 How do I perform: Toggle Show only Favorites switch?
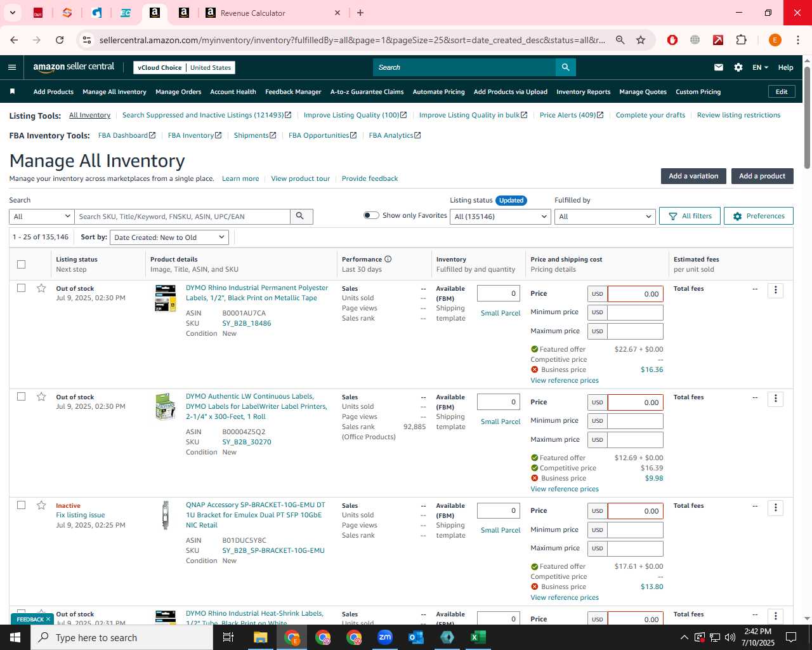[x=371, y=215]
